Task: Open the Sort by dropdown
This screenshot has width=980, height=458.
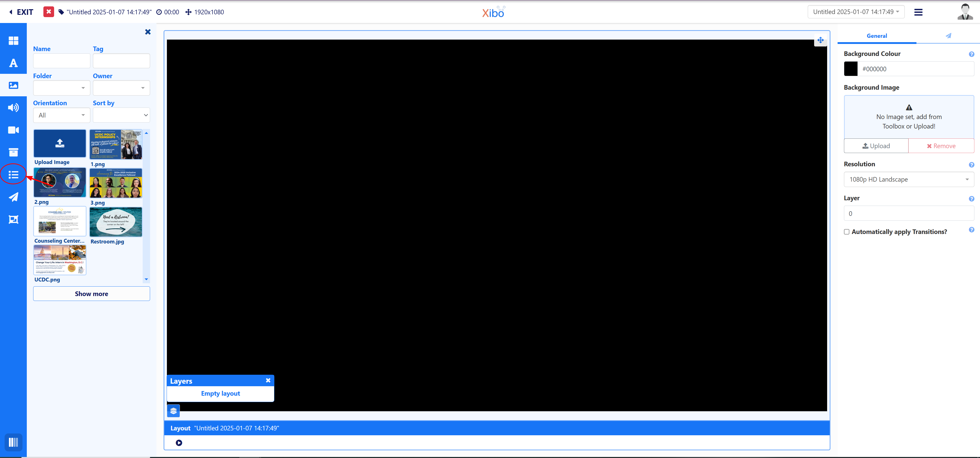Action: click(x=121, y=115)
